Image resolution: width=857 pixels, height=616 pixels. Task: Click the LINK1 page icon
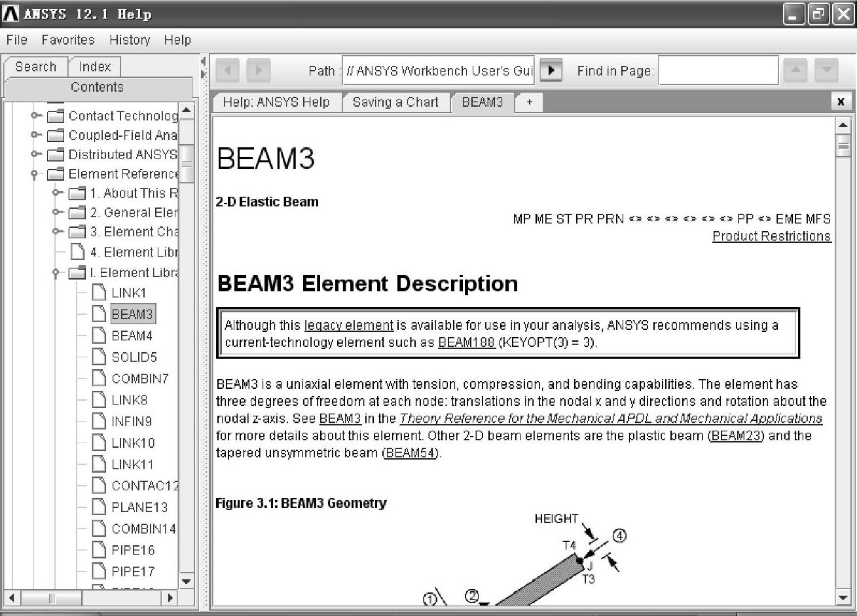click(x=99, y=293)
